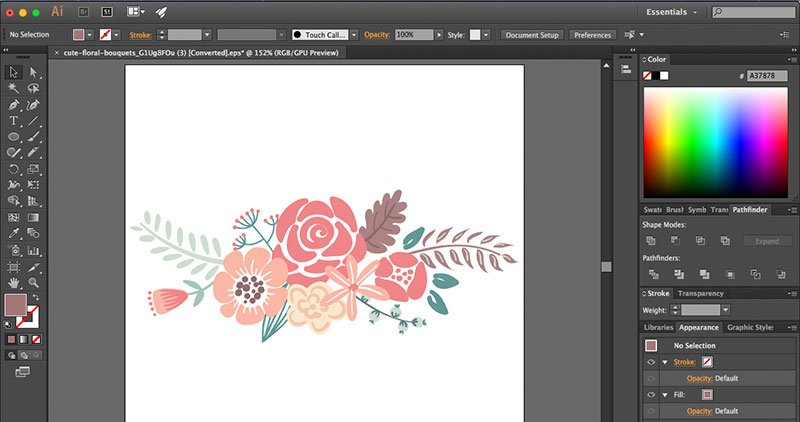Image resolution: width=800 pixels, height=422 pixels.
Task: Open the fill color dropdown in control bar
Action: click(x=90, y=35)
